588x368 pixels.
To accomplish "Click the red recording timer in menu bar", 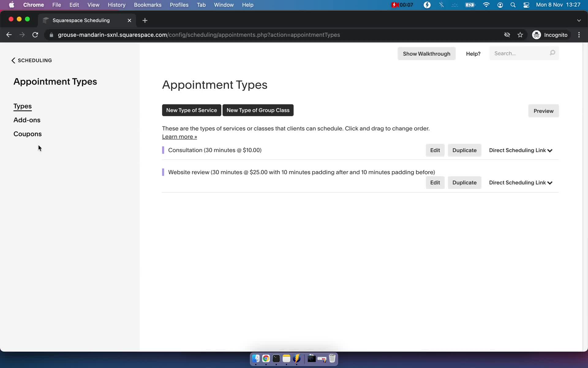I will click(402, 5).
